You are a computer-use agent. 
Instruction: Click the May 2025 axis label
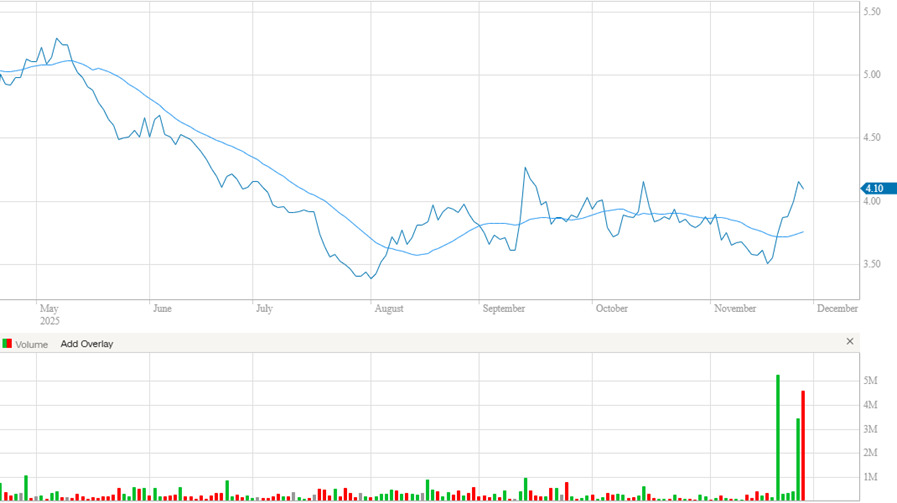tap(50, 314)
